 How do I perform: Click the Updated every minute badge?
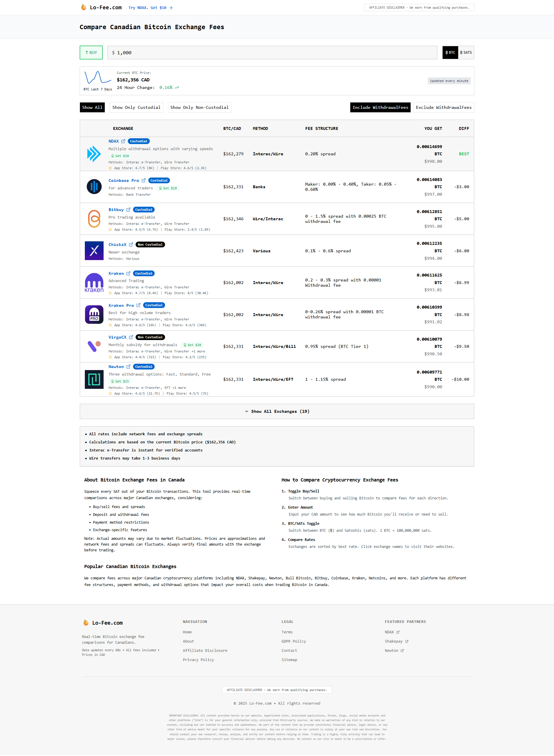[x=449, y=81]
